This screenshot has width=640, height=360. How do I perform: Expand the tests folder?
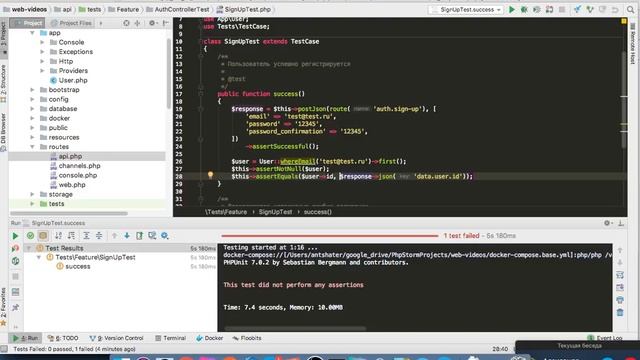pos(32,204)
